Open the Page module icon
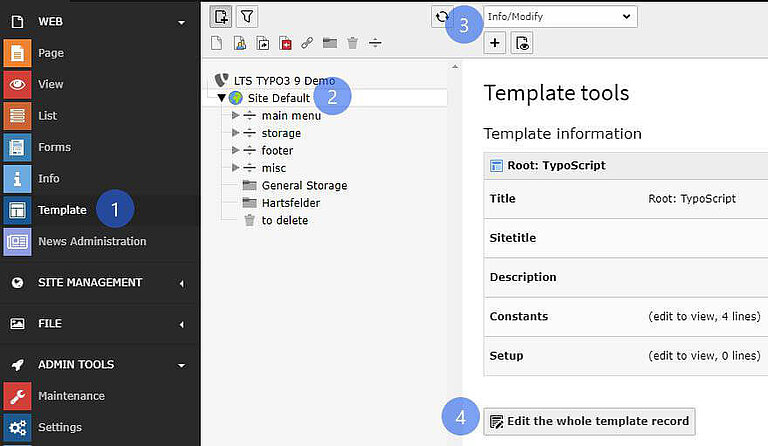This screenshot has width=768, height=446. coord(17,53)
